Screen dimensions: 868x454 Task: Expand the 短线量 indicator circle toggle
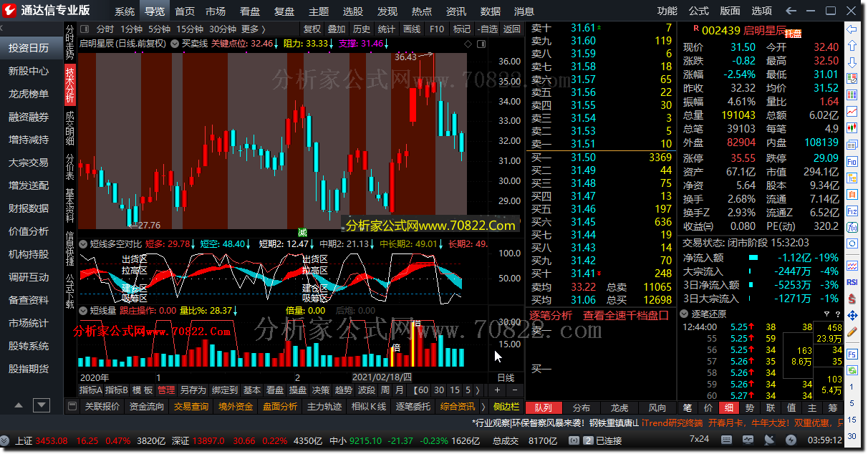coord(83,311)
